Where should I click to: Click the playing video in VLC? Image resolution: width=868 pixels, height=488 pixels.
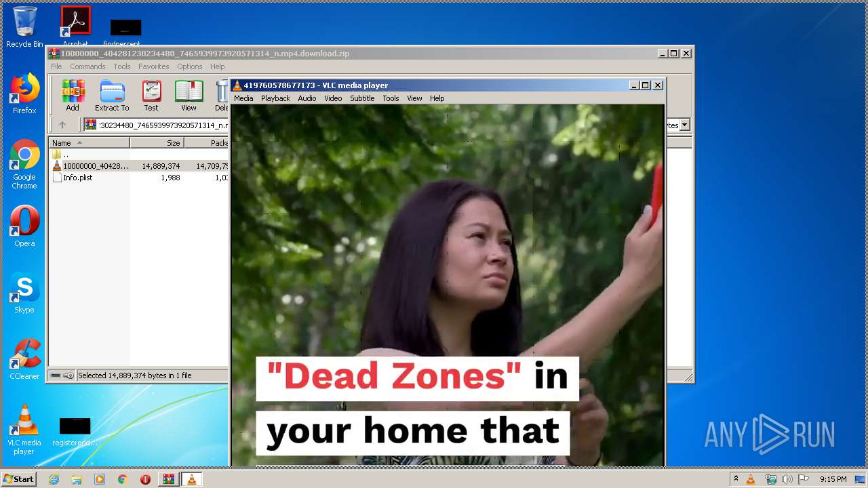pos(447,285)
